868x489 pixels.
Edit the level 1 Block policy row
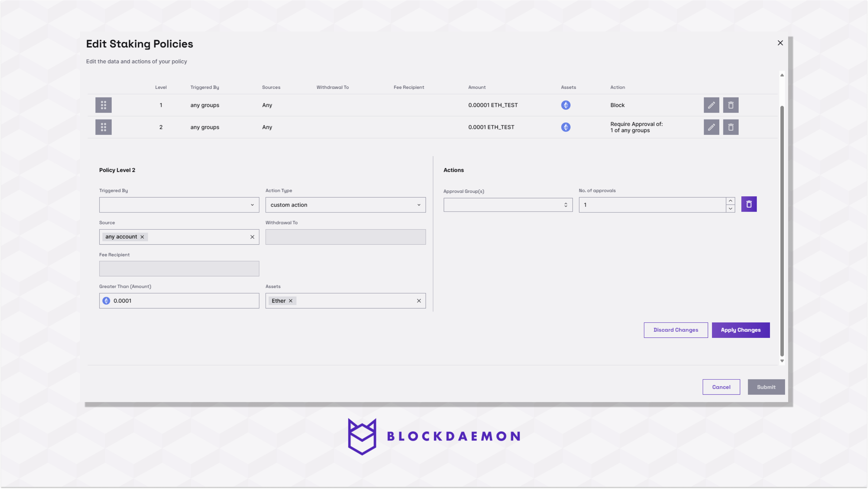(x=711, y=105)
